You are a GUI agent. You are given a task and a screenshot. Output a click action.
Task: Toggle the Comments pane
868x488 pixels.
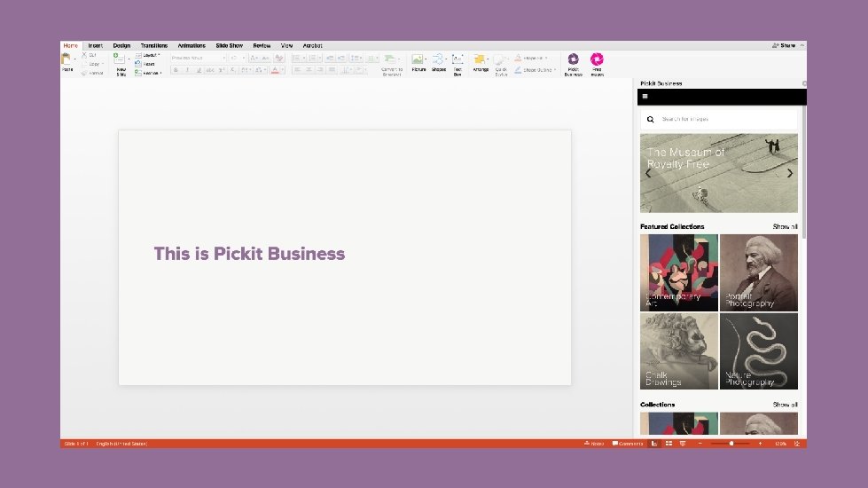[x=628, y=444]
